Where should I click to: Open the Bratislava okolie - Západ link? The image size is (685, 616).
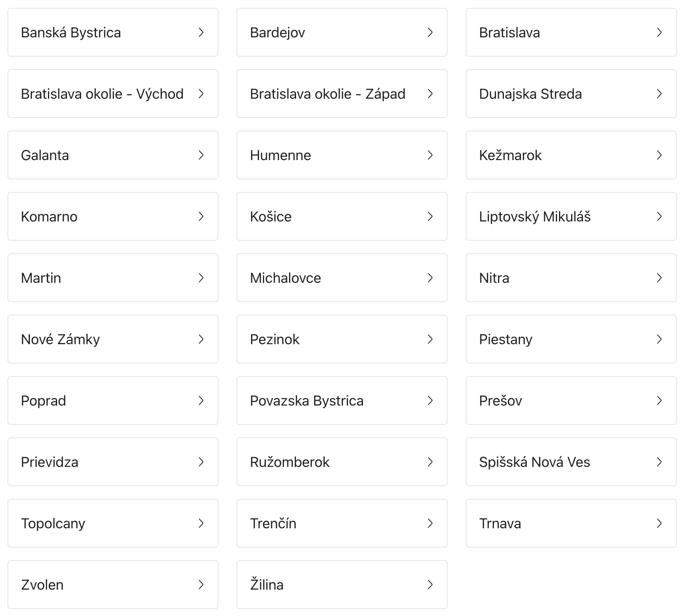342,94
